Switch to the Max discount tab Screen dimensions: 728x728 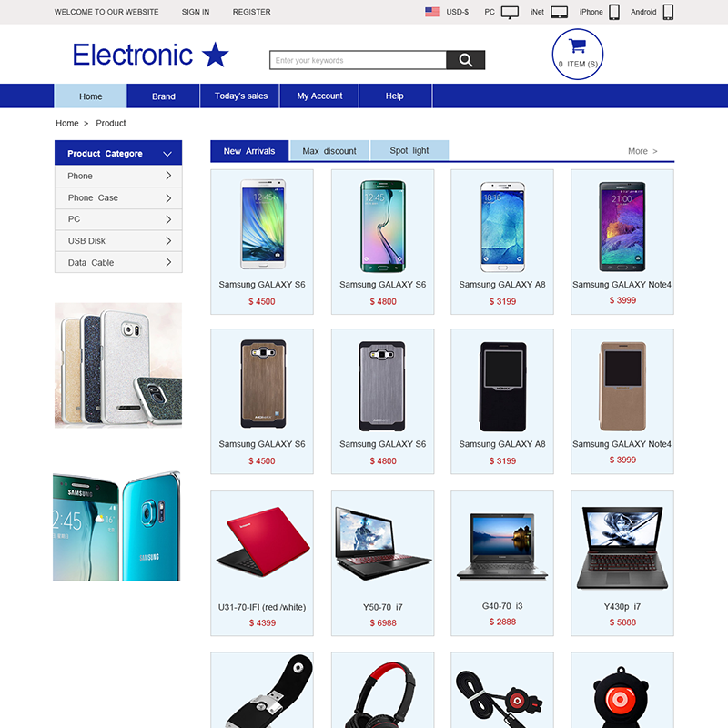[x=329, y=151]
